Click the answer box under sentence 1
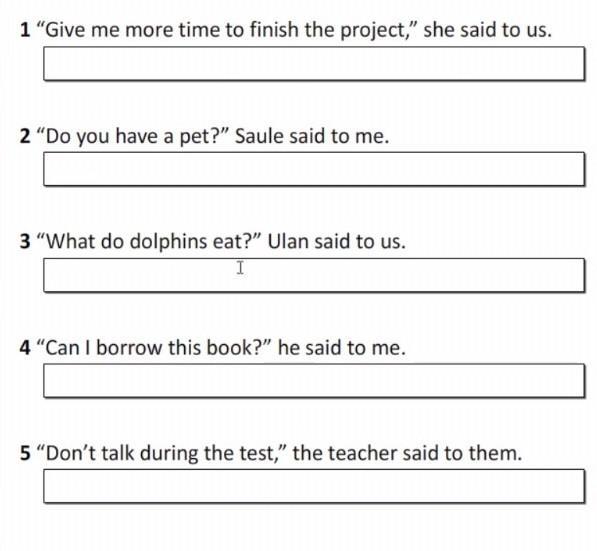This screenshot has height=551, width=597. tap(314, 64)
